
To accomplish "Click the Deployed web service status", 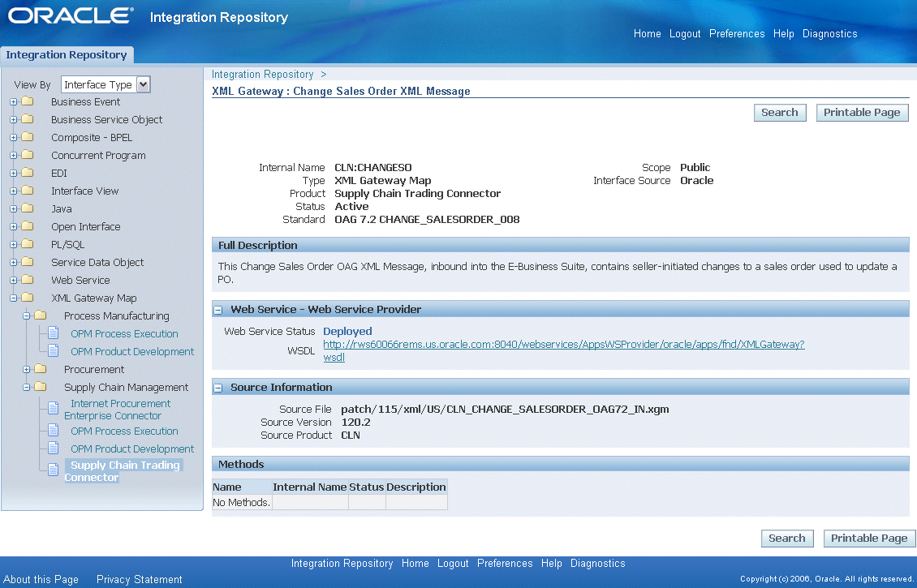I will pos(347,332).
